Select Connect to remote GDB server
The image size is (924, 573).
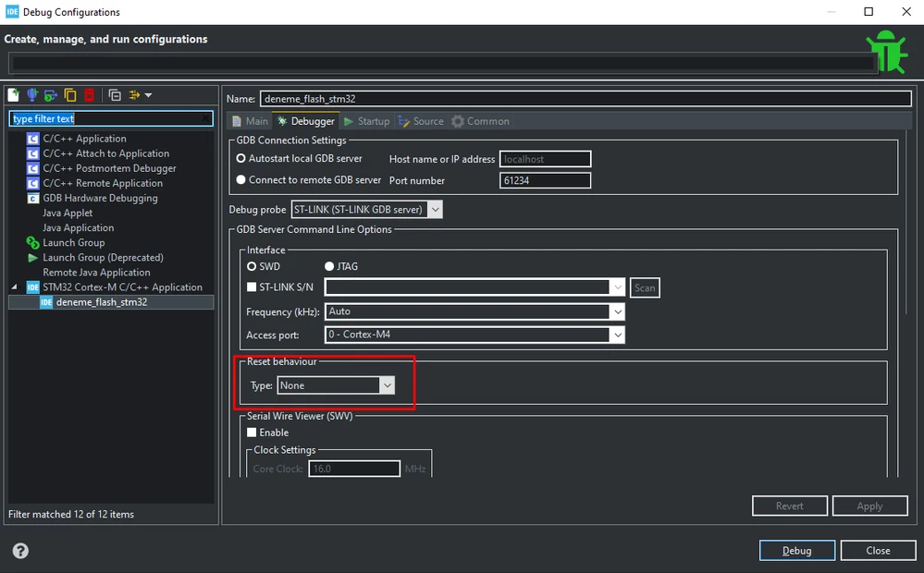coord(240,179)
